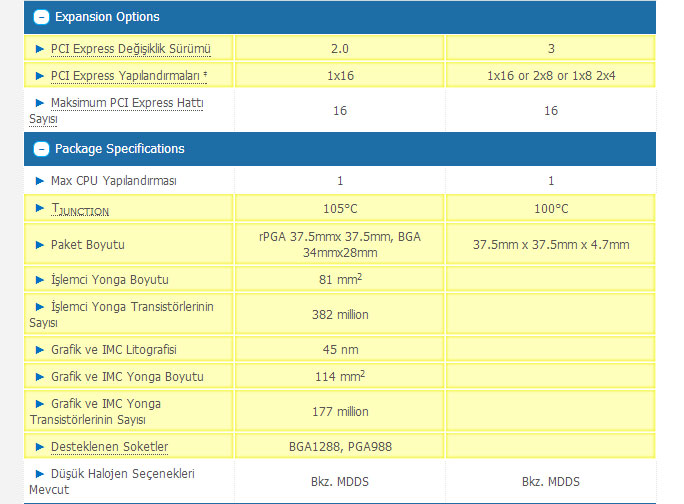Screen dimensions: 684x504
Task: Open the Desteklenen Soketler link
Action: (109, 447)
